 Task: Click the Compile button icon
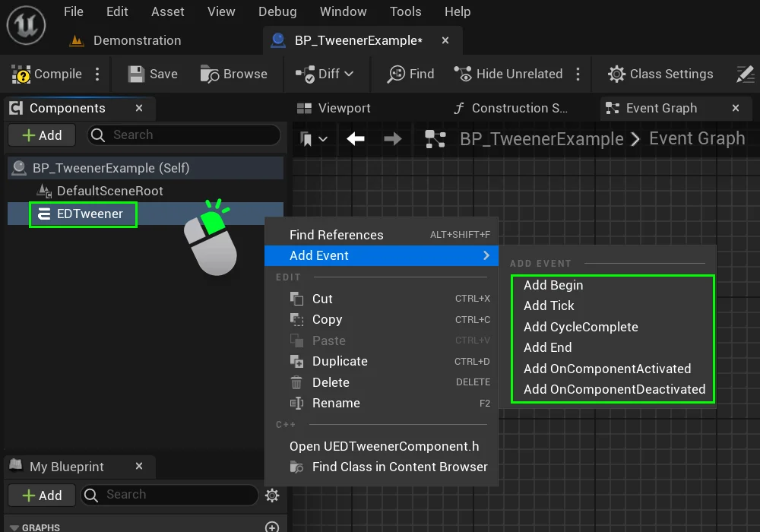point(21,74)
